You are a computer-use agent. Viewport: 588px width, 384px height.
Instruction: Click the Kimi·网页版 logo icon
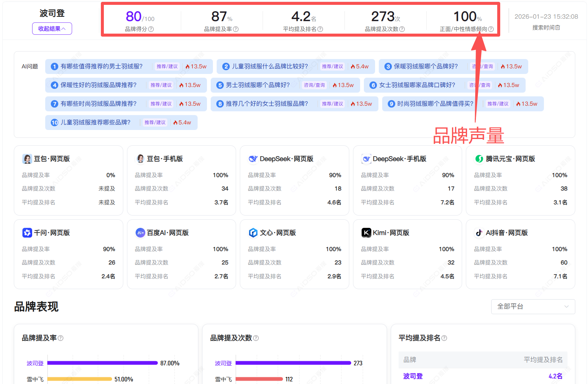[x=366, y=233]
